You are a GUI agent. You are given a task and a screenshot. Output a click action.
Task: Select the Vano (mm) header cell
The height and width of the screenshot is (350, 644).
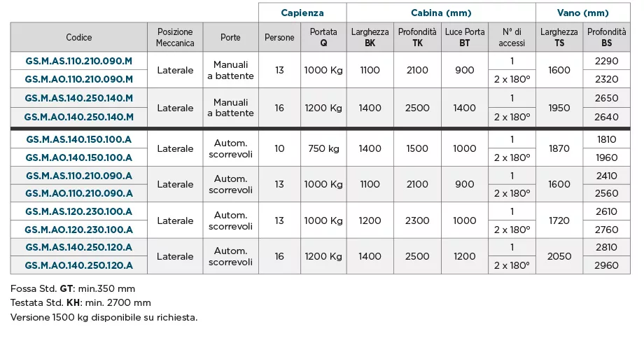pyautogui.click(x=584, y=13)
